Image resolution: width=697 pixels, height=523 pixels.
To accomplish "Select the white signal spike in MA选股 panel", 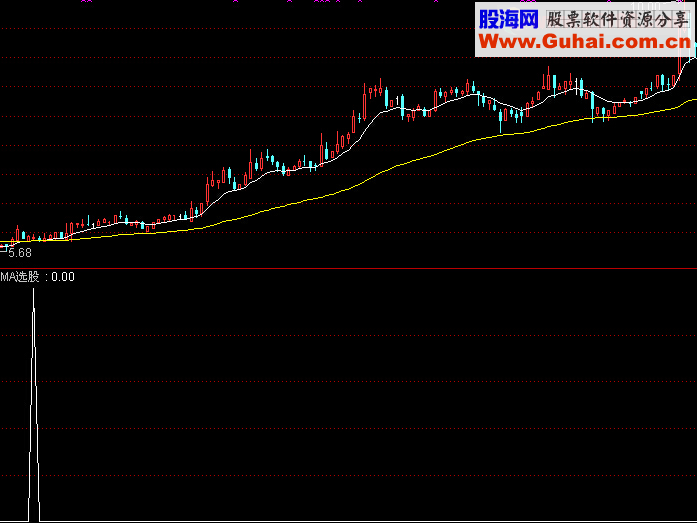I will click(x=34, y=404).
